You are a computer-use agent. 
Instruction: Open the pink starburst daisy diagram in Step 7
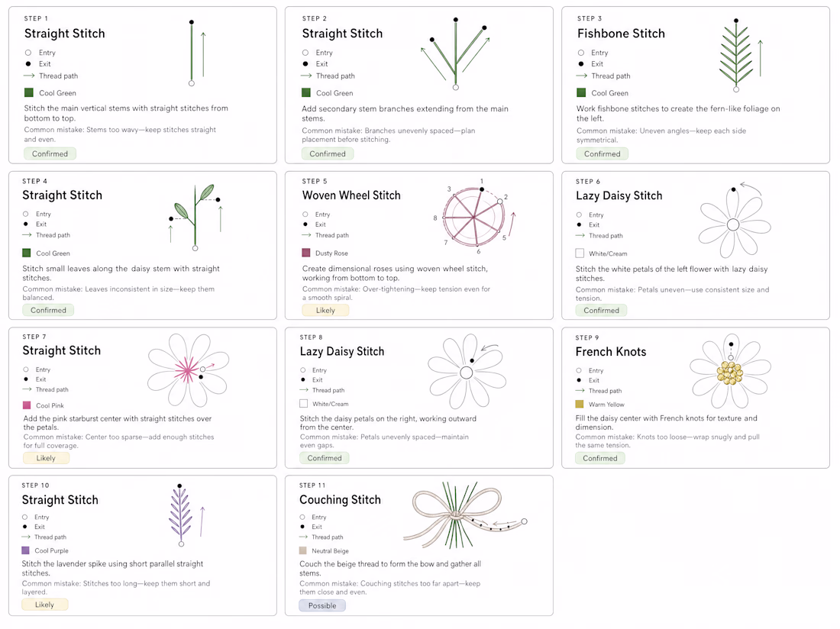pos(188,370)
